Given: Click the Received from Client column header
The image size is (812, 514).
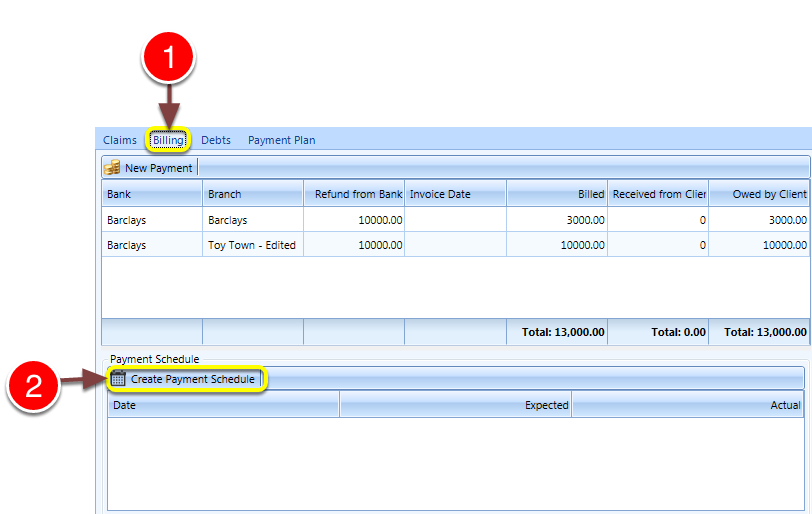Looking at the screenshot, I should coord(658,194).
